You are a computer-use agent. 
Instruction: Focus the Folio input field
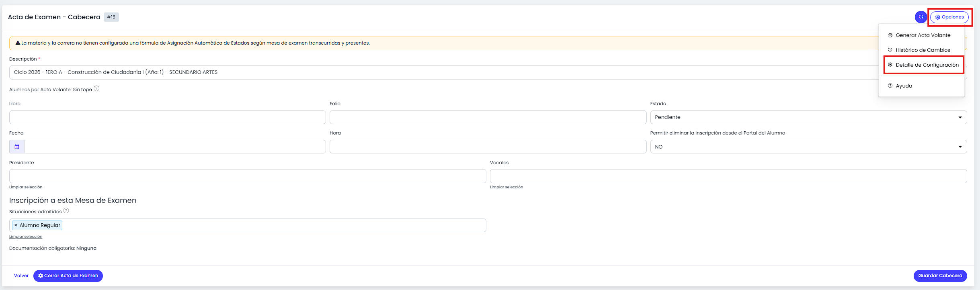point(488,117)
